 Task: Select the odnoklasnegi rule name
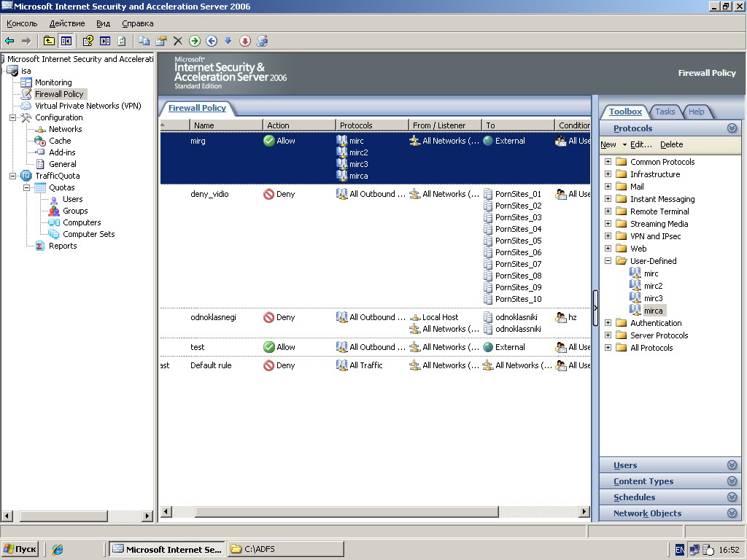pos(213,318)
